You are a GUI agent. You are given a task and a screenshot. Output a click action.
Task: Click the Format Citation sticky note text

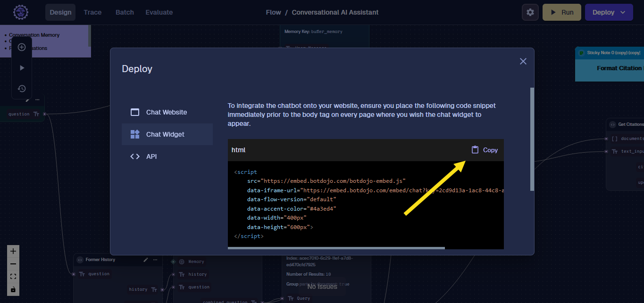coord(619,68)
